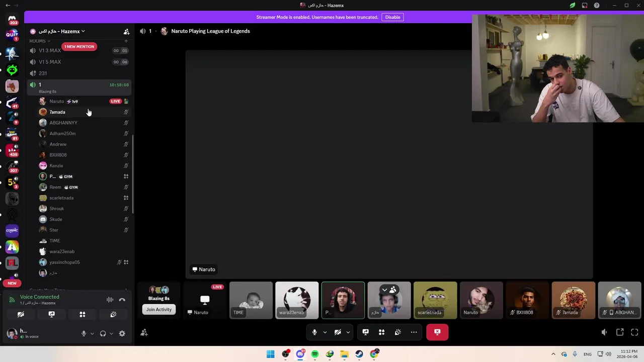Toggle camera in the Voice Connected panel

pyautogui.click(x=21, y=314)
